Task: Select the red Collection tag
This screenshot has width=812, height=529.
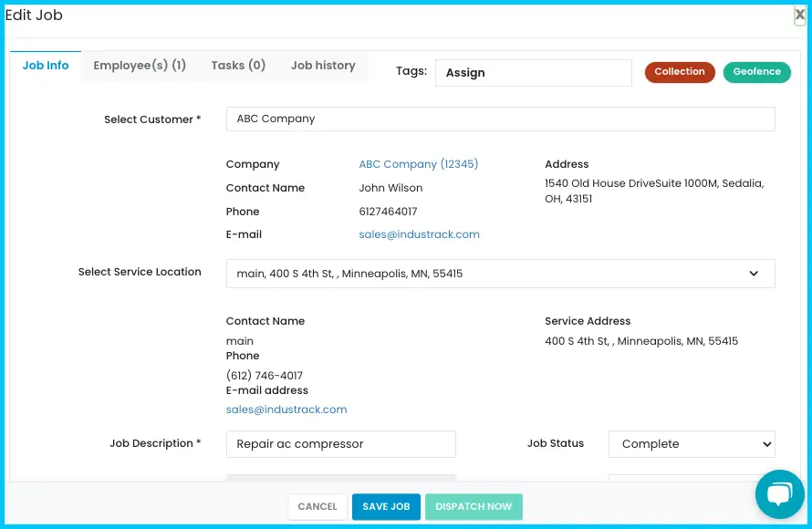Action: pyautogui.click(x=680, y=72)
